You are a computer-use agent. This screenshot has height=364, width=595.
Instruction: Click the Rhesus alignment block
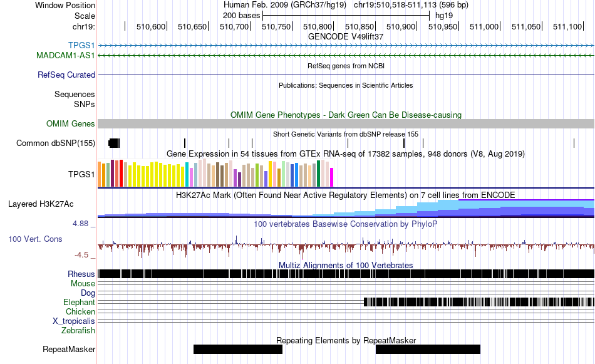tap(346, 274)
